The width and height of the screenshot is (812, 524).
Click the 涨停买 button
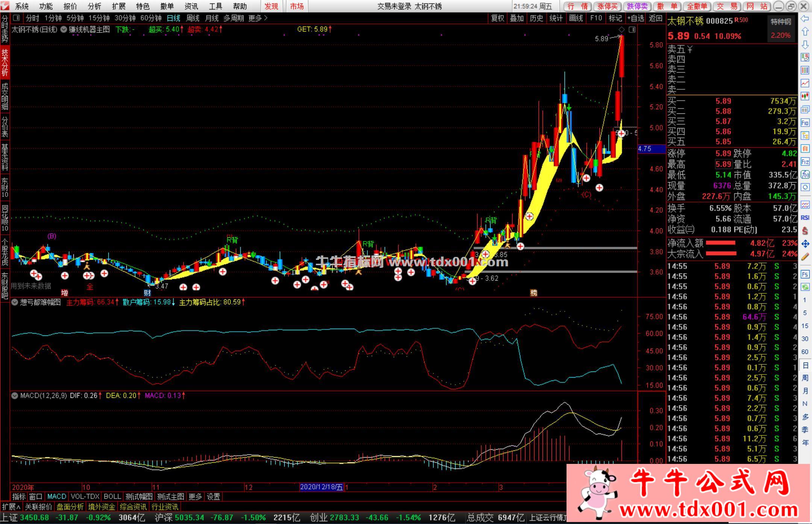(x=607, y=6)
